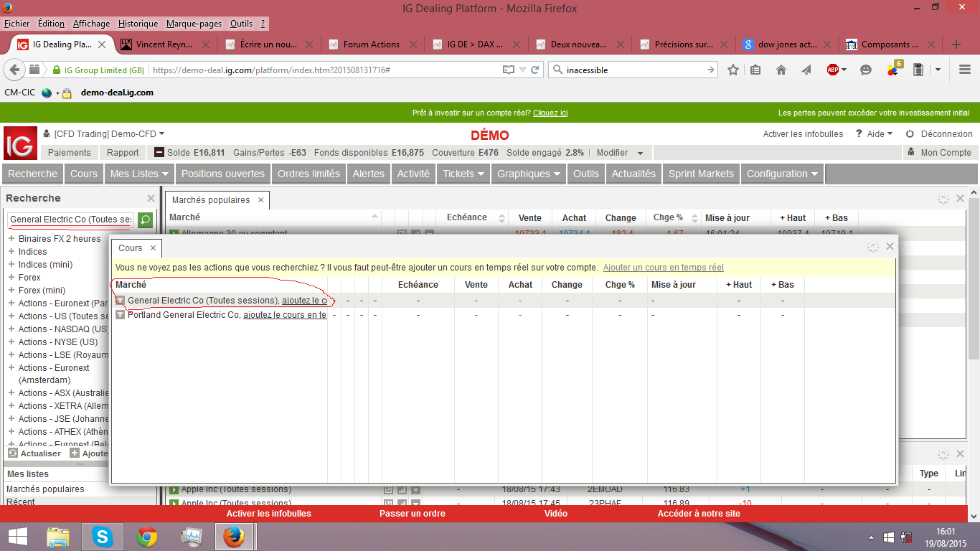Viewport: 980px width, 551px height.
Task: Bookmark this page with the star icon
Action: click(733, 70)
